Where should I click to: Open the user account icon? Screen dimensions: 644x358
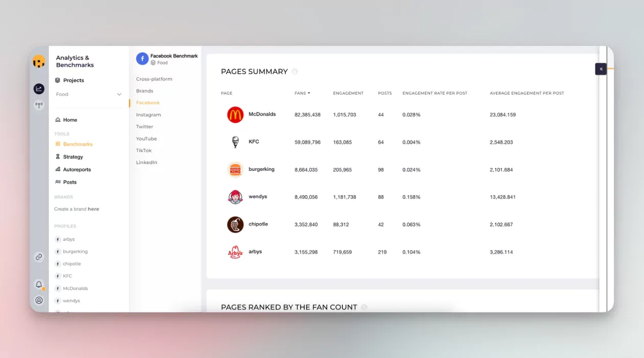pos(39,300)
